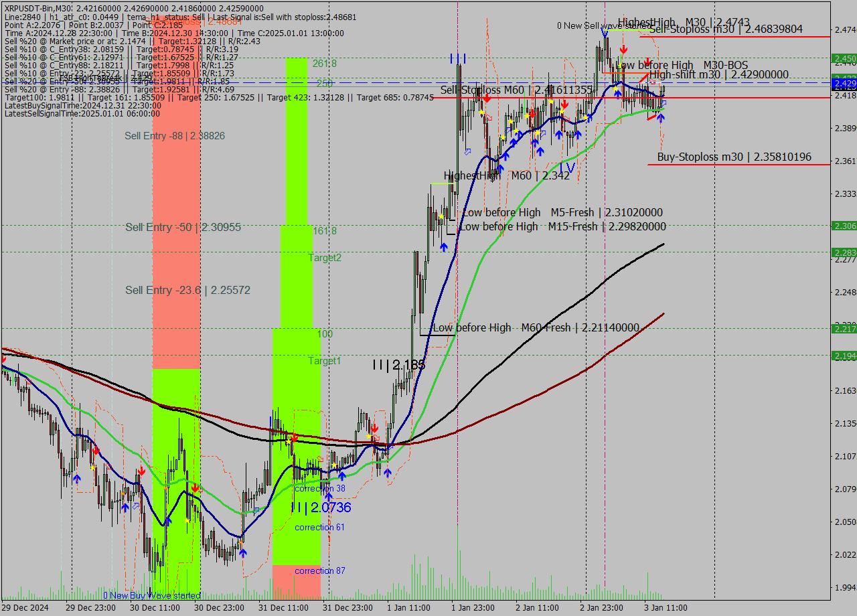Select 'HighestHigh M30 | 2.4743' label

click(684, 22)
